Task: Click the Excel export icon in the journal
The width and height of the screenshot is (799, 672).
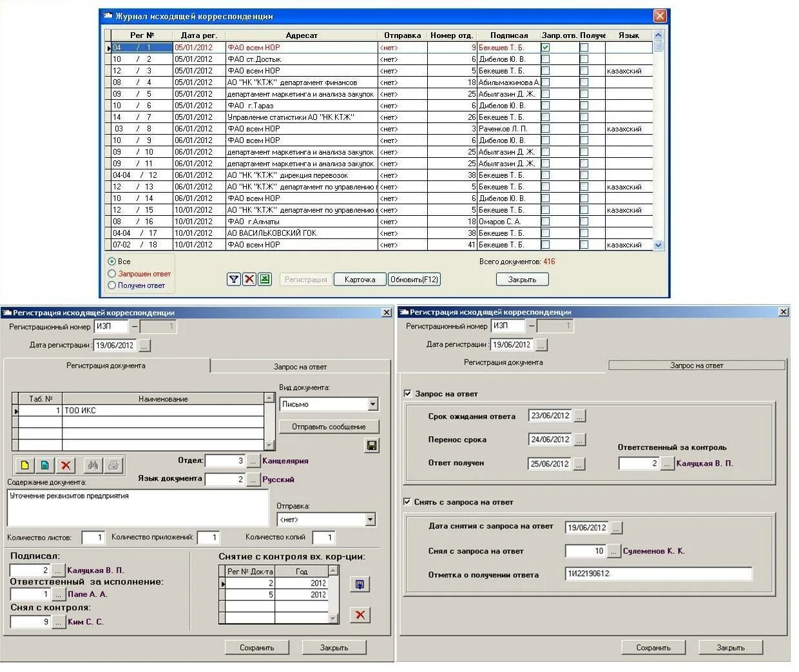Action: (264, 280)
